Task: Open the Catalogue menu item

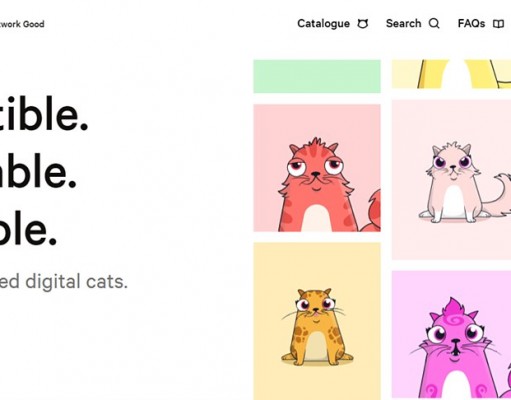Action: point(323,24)
